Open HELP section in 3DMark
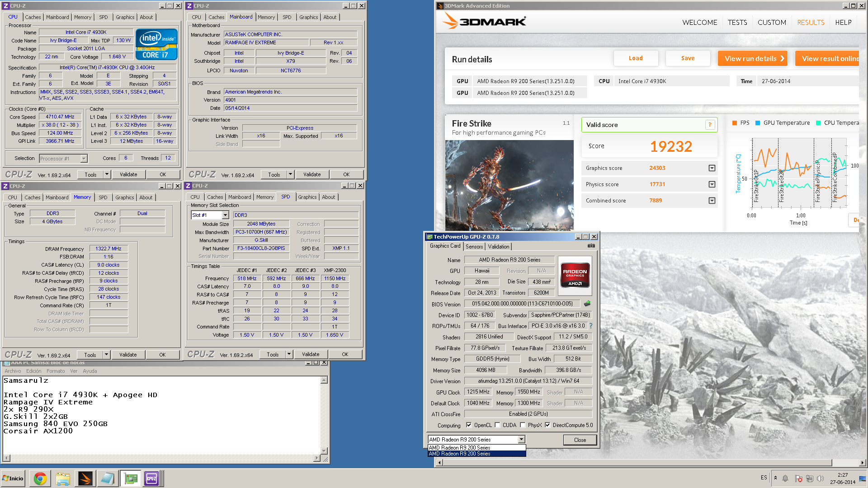 pyautogui.click(x=843, y=22)
